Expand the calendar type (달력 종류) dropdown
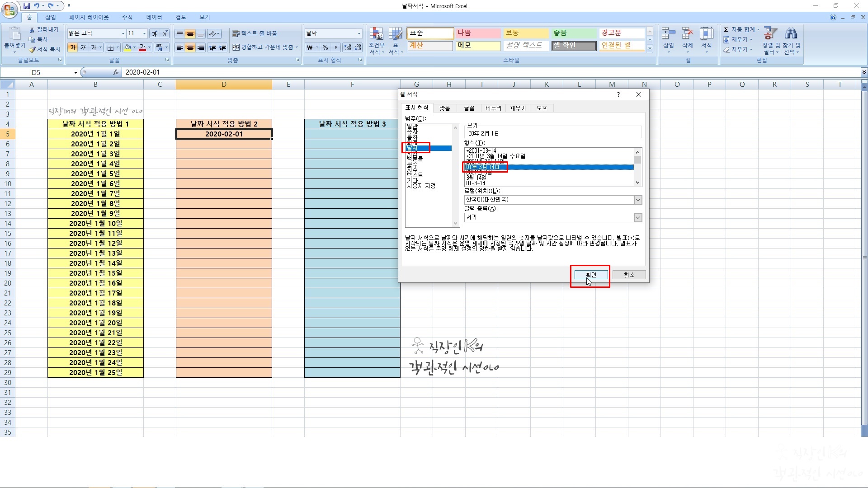 pyautogui.click(x=637, y=218)
